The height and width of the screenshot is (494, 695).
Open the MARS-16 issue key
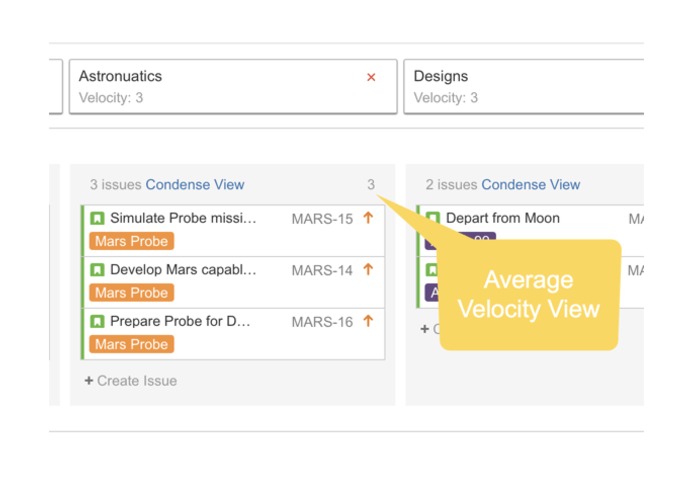click(322, 322)
